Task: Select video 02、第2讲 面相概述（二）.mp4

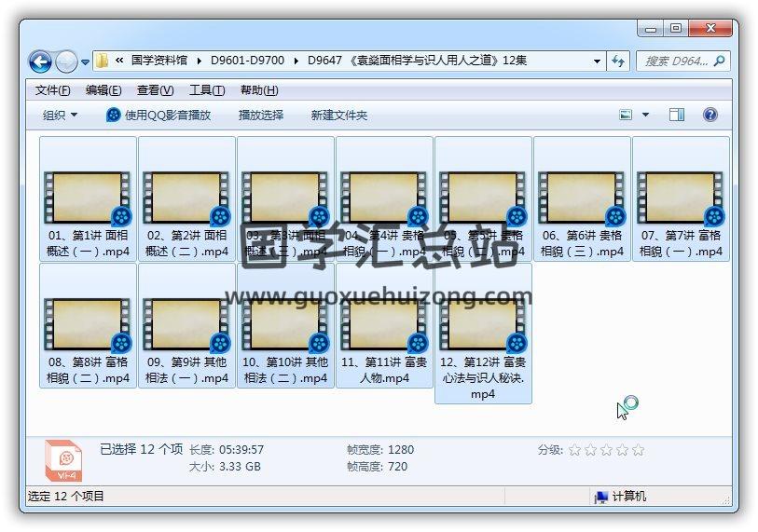Action: (x=186, y=199)
